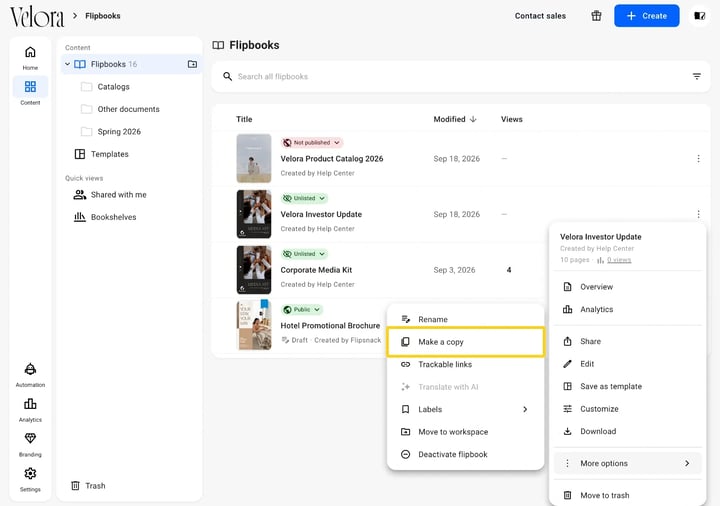Screen dimensions: 720x506
Task: Open Overview in the flipbook menu
Action: [628, 287]
